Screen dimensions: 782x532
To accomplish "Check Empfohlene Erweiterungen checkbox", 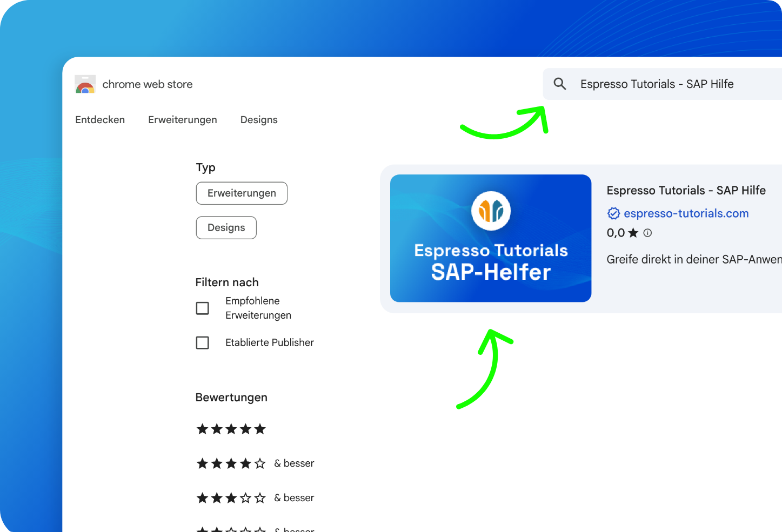I will coord(202,308).
